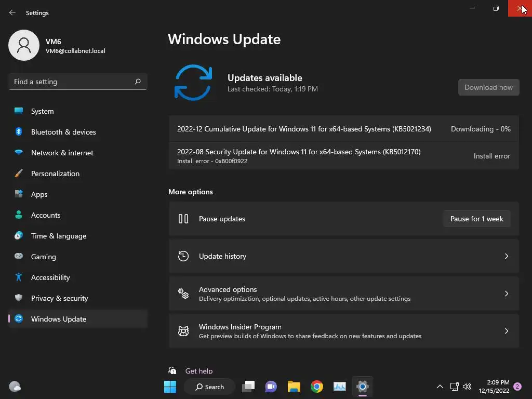Open Update history

coord(344,256)
